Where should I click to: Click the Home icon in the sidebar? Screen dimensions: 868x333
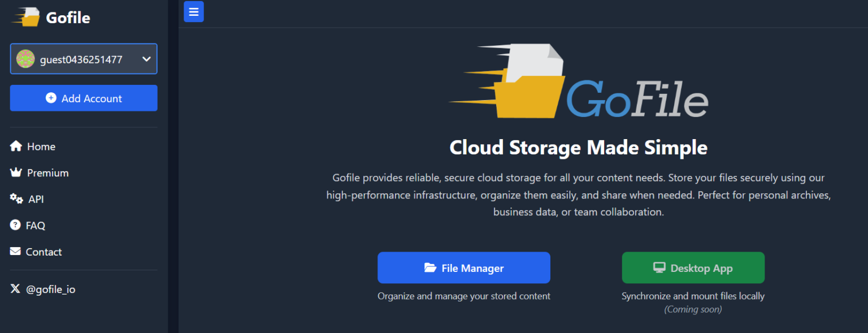(16, 146)
